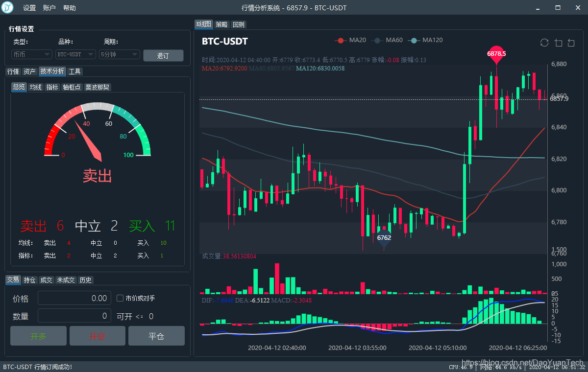
Task: Click the status bar date-time 2020-04-12
Action: pyautogui.click(x=557, y=367)
